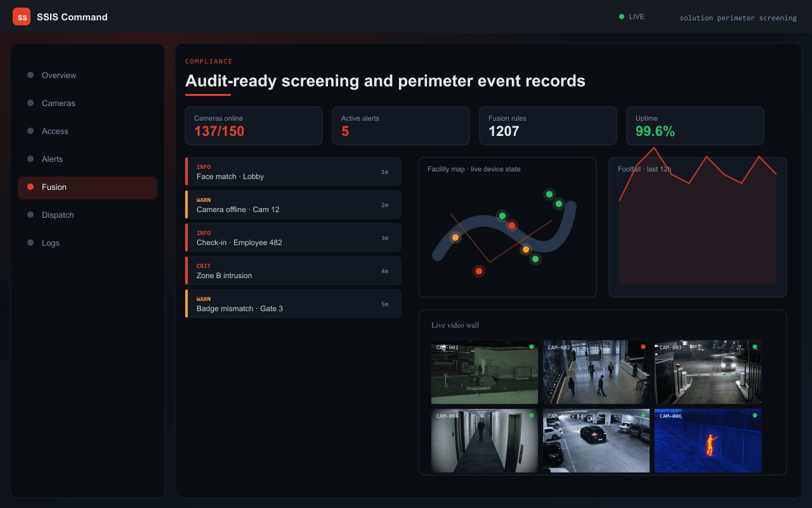Click the Footfall last 12h chart

click(x=698, y=227)
